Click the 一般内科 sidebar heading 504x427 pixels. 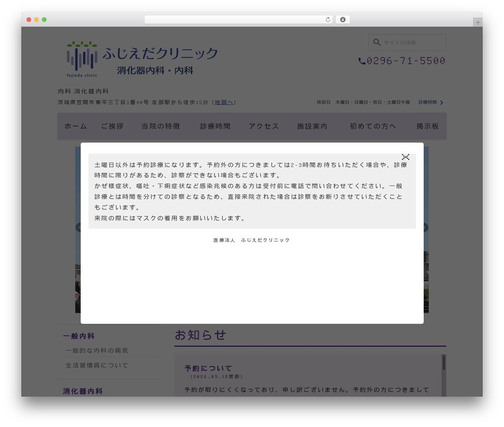tap(79, 336)
